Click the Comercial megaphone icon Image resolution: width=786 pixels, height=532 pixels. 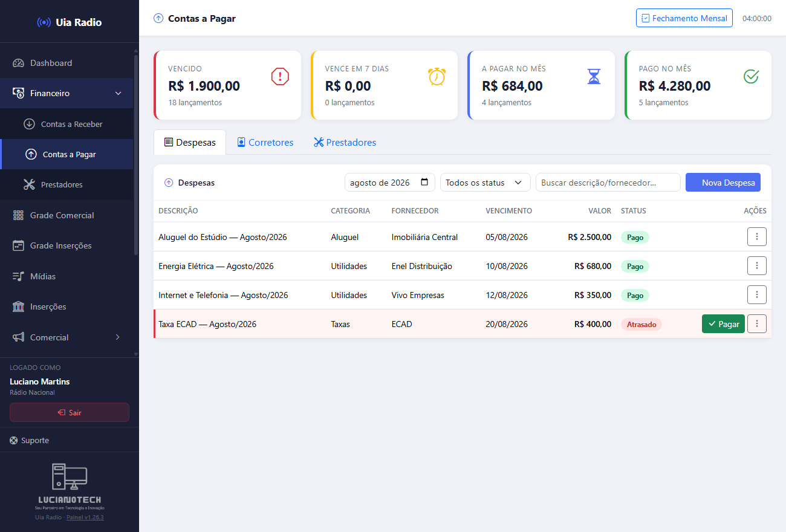point(18,337)
